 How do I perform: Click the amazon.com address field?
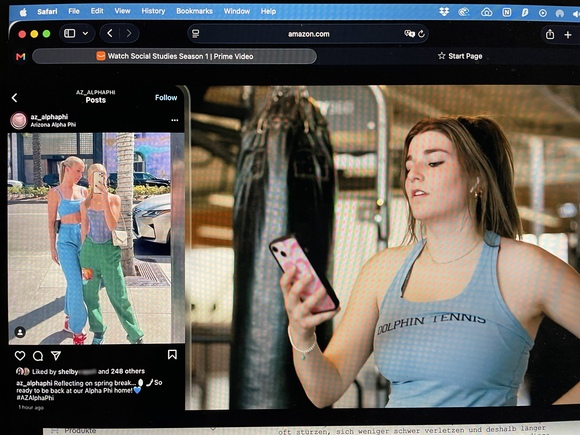point(308,34)
